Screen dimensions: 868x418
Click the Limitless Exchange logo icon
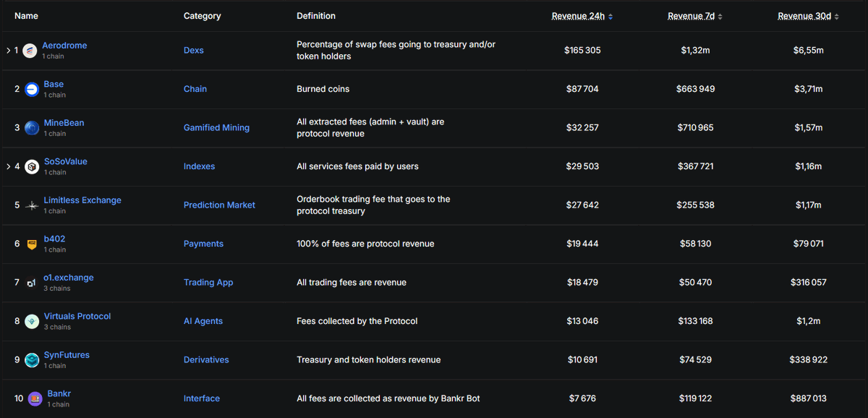[32, 205]
